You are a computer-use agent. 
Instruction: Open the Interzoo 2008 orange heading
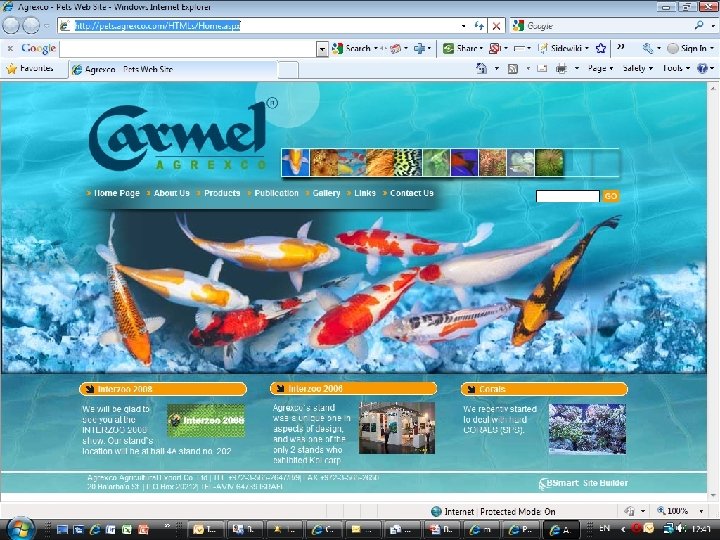163,389
